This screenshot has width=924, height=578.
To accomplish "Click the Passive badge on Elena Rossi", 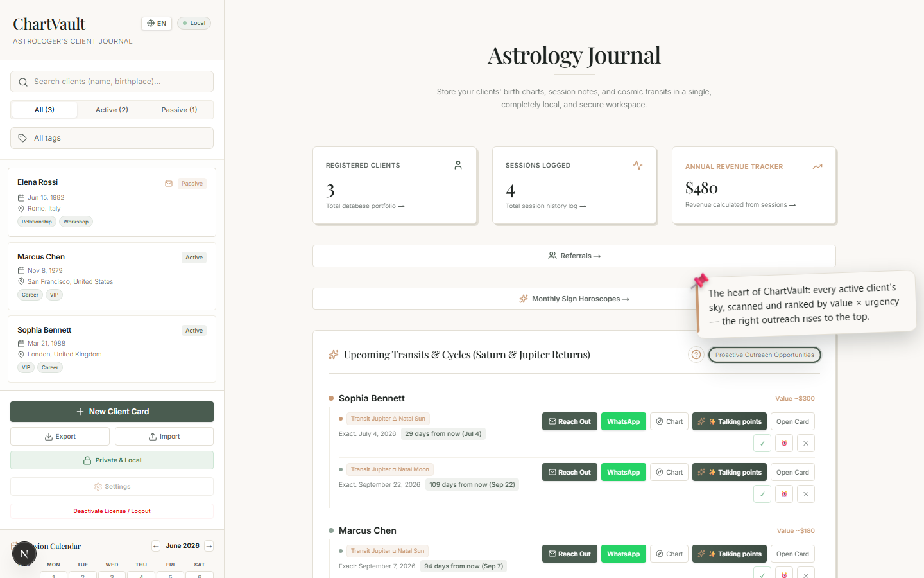I will (x=192, y=184).
